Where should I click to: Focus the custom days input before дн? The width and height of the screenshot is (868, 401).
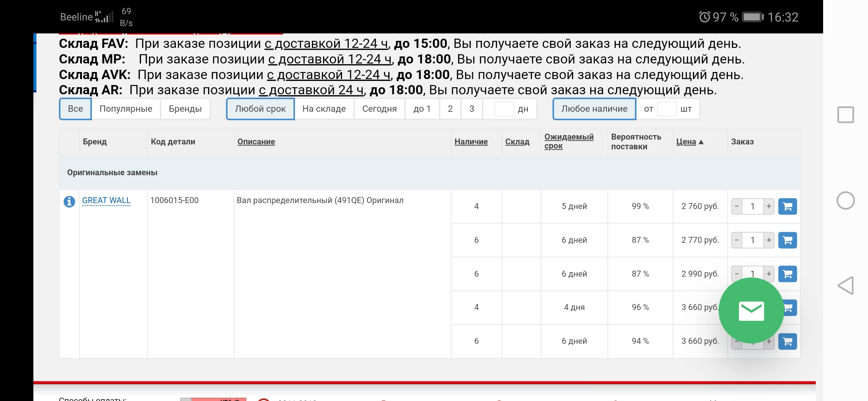[x=504, y=109]
